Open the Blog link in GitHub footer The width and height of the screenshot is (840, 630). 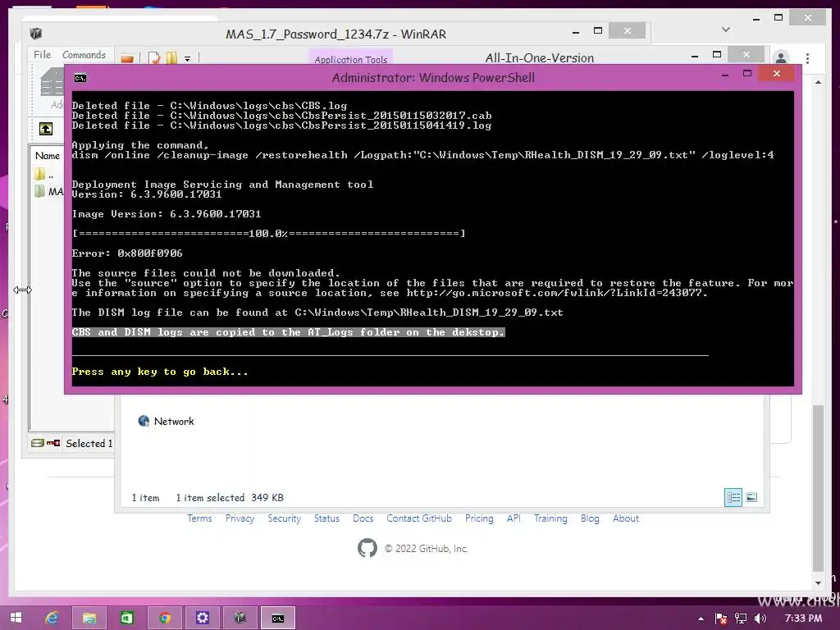click(x=590, y=518)
